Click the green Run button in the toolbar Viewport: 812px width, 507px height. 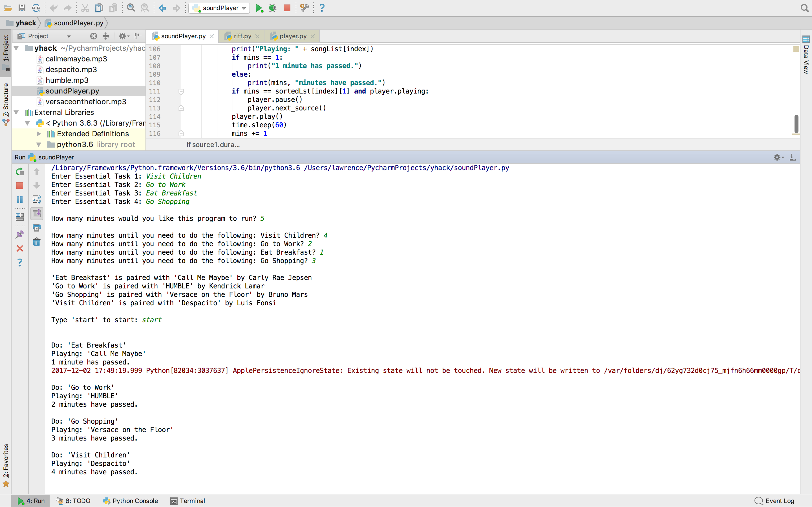[x=259, y=8]
